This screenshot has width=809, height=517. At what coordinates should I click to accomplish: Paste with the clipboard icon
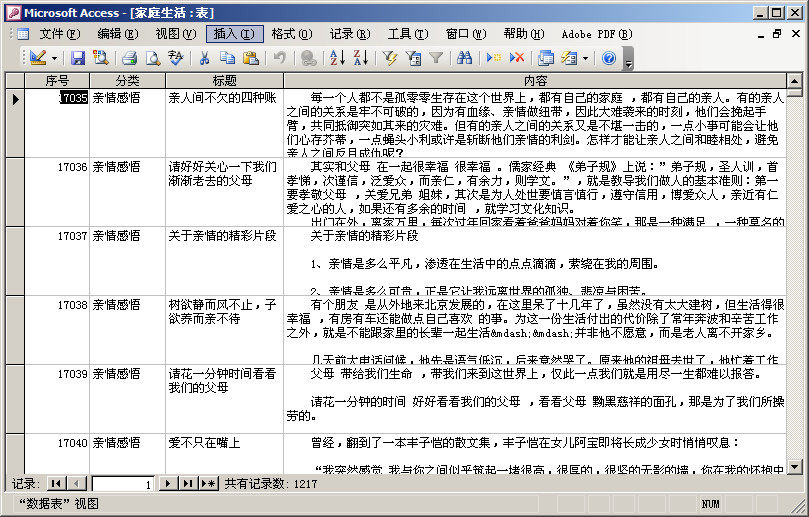[x=251, y=58]
